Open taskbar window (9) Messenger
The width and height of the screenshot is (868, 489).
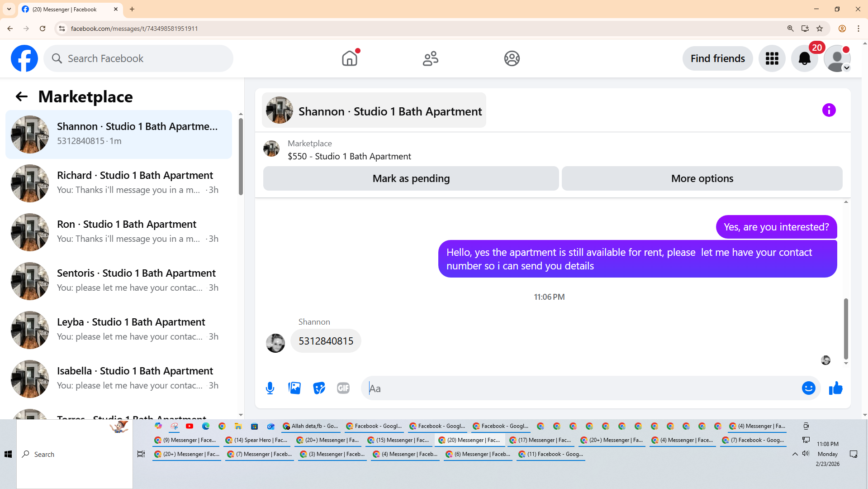[185, 440]
